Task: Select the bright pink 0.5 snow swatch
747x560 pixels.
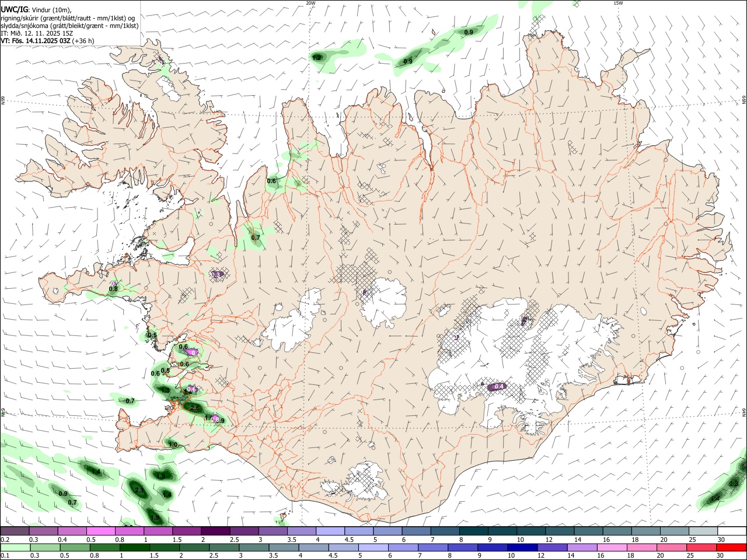Action: coord(101,531)
